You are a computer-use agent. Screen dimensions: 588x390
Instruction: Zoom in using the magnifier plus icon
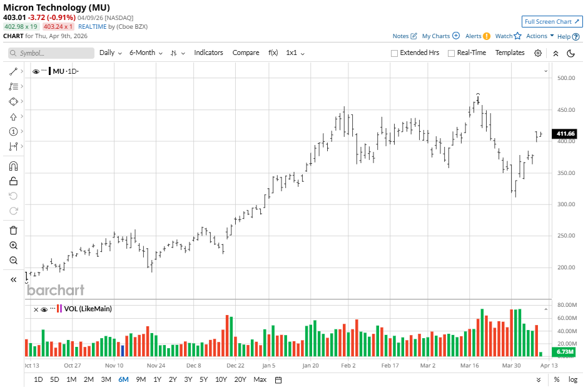13,246
